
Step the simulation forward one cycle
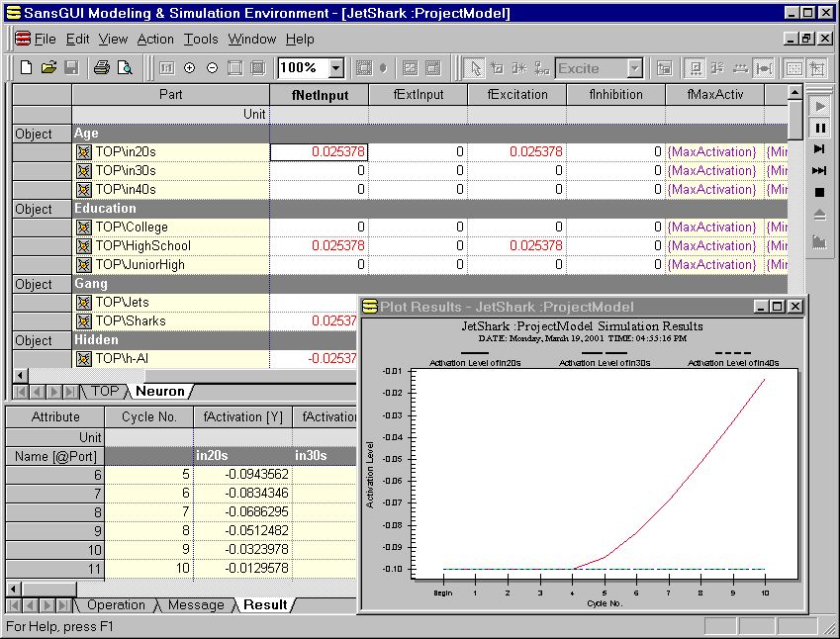(819, 149)
